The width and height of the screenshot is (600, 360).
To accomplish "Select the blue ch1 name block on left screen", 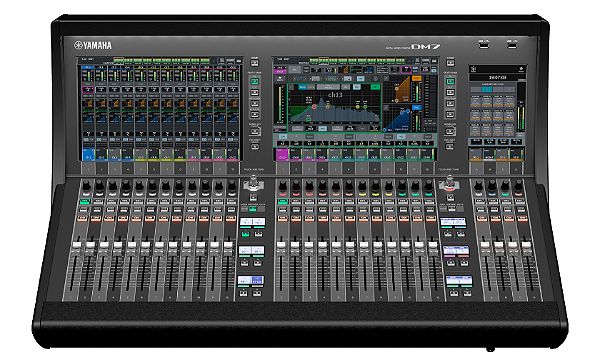I will click(88, 155).
